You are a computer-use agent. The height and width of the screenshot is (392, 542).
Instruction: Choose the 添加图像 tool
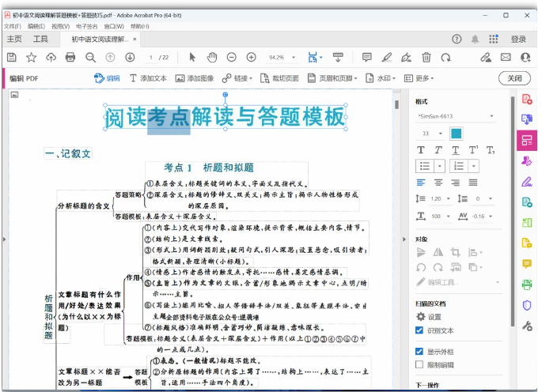click(x=195, y=78)
